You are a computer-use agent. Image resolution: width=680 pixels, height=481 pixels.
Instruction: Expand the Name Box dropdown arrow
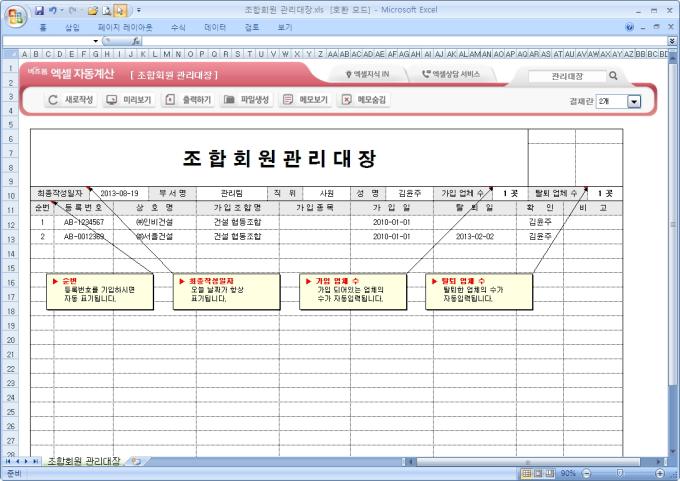(95, 41)
